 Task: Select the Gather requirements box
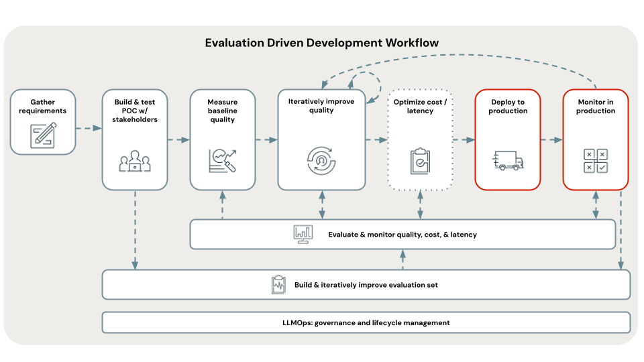43,122
